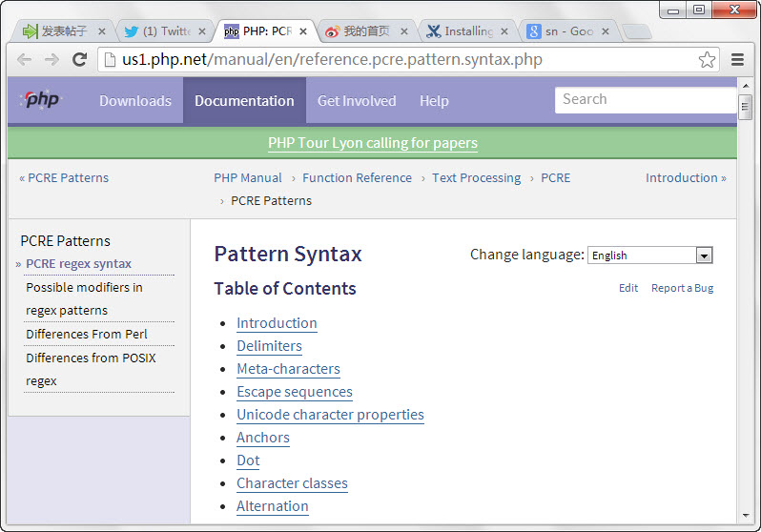Screen dimensions: 761x532
Task: Click the browser back arrow
Action: 24,60
